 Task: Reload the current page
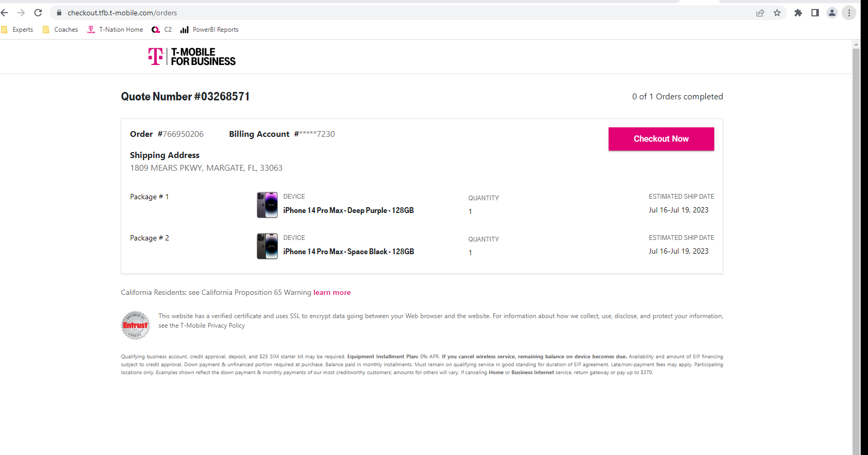coord(38,12)
